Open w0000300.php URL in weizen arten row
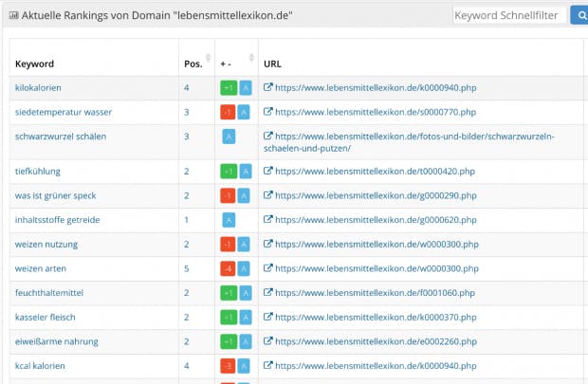Image resolution: width=588 pixels, height=384 pixels. pos(377,268)
